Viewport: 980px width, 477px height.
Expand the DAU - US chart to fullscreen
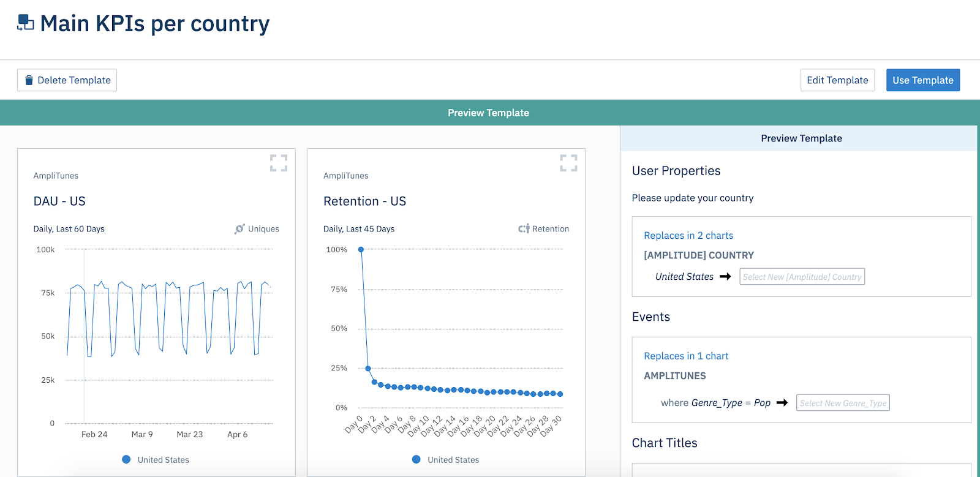pyautogui.click(x=279, y=163)
